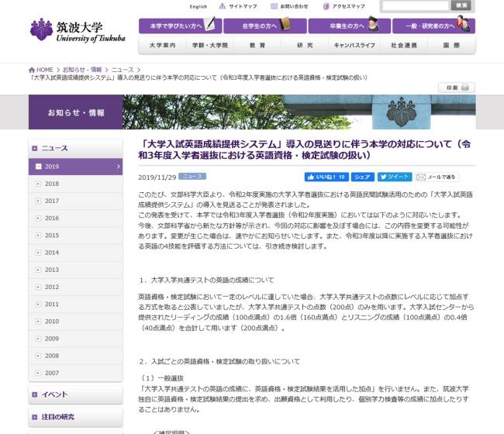Viewport: 504px width, 434px height.
Task: Click heading 2．入試ごとの英語資格・検定試験の取り扱いについて
Action: click(219, 362)
